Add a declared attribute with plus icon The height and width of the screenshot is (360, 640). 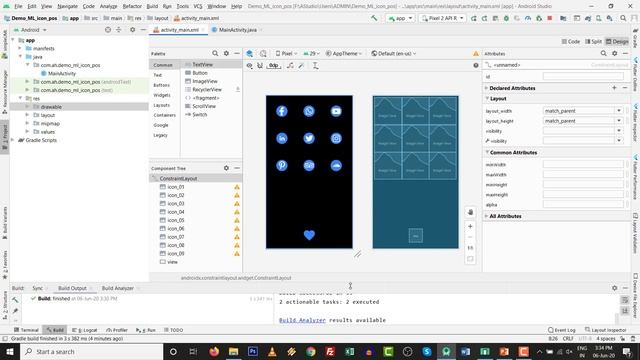[x=614, y=88]
